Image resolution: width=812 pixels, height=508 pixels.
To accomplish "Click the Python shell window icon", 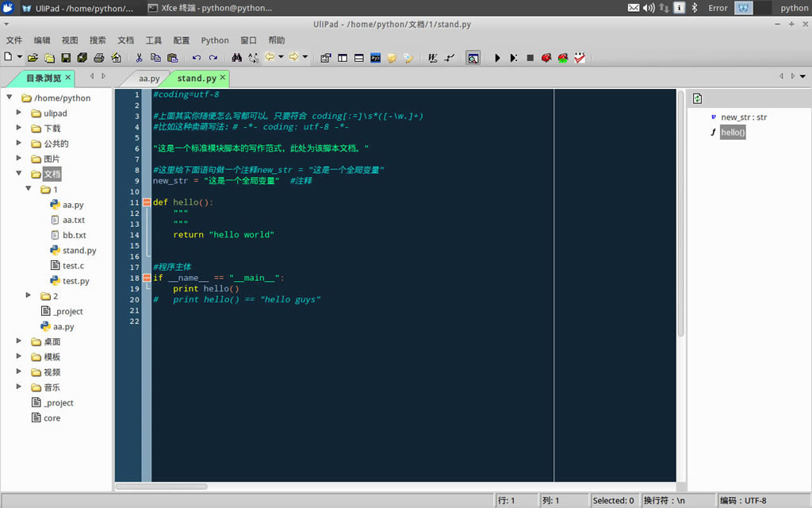I will tap(376, 58).
